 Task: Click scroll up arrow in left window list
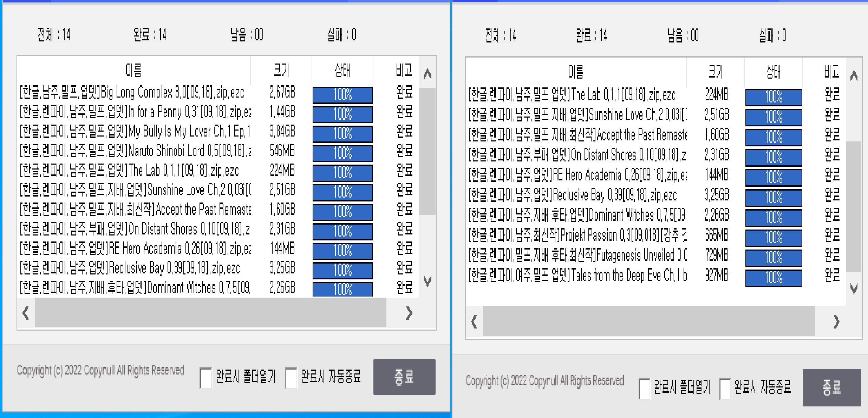428,74
